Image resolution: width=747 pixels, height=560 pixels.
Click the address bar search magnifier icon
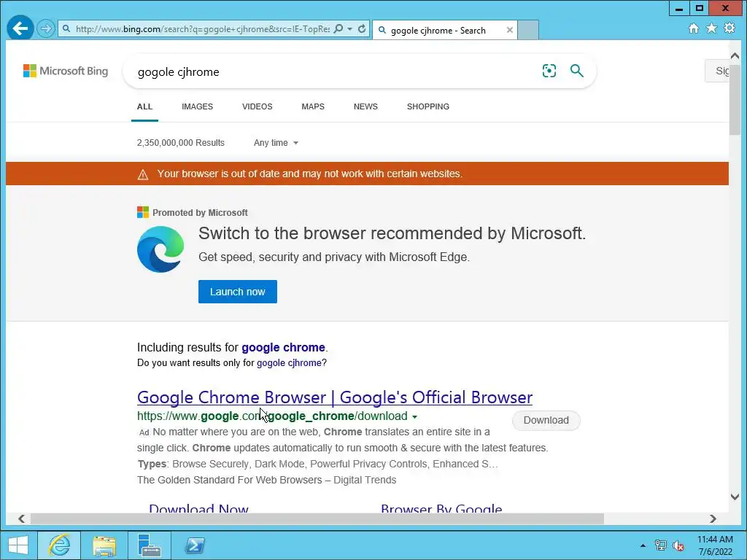point(338,28)
